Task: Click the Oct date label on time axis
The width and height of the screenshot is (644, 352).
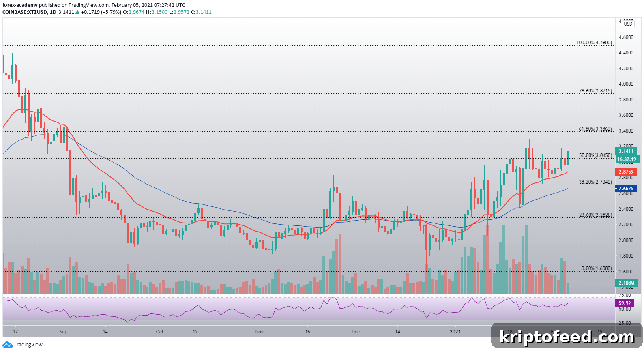Action: pos(160,332)
